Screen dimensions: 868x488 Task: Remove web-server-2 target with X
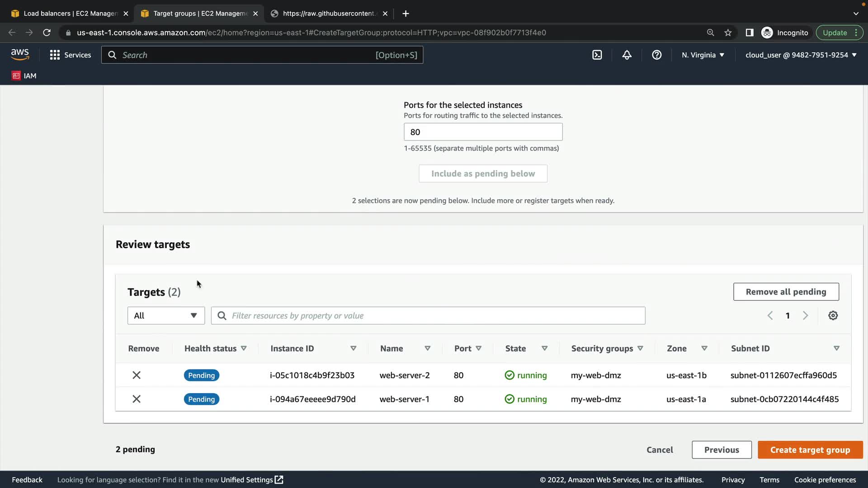(136, 375)
